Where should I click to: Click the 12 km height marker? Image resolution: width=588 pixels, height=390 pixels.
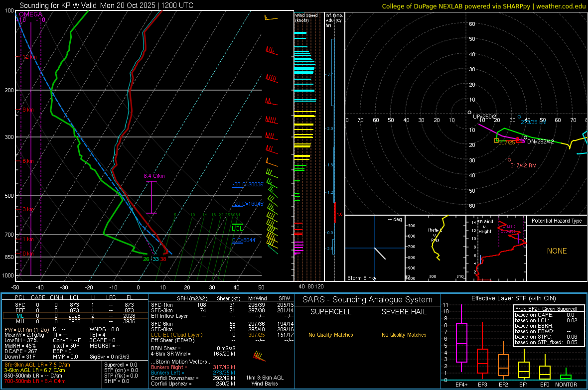click(x=29, y=57)
